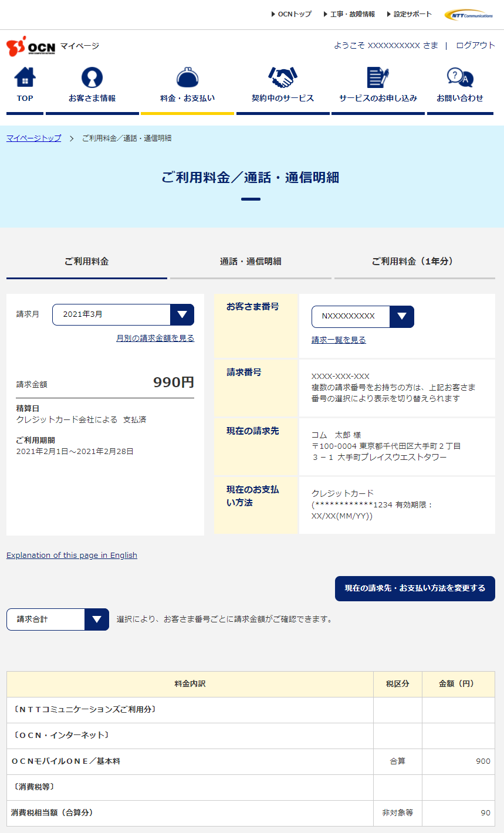Click the NTT Communications logo
504x833 pixels.
[x=469, y=15]
